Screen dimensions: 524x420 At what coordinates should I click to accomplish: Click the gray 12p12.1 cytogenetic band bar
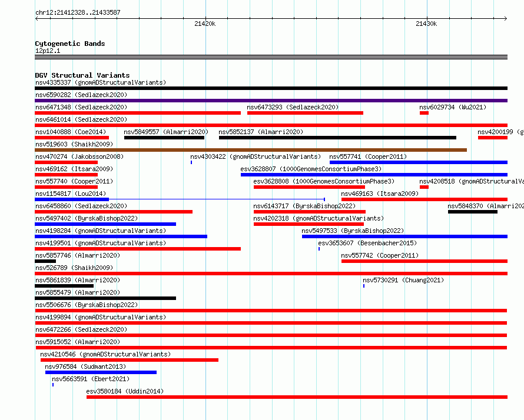(271, 57)
